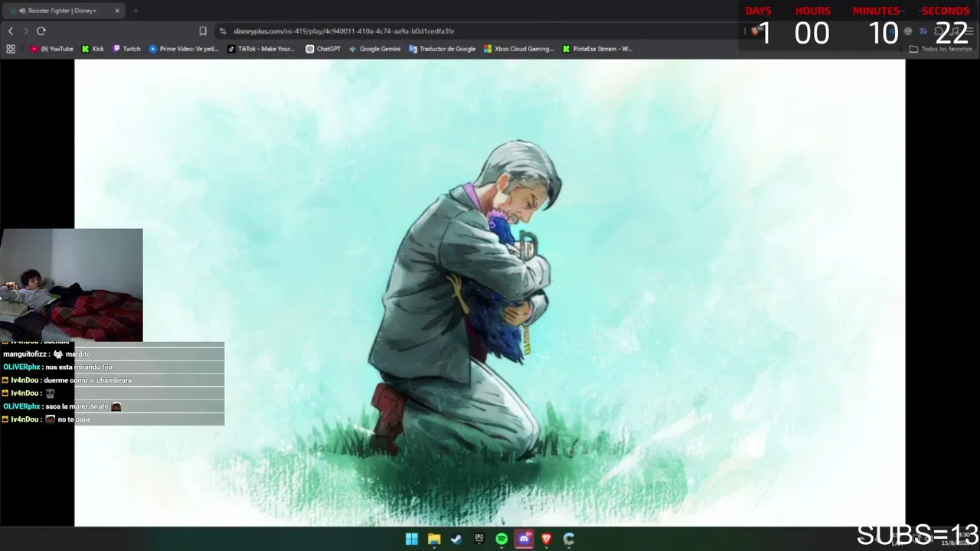Open the Kick bookmark
This screenshot has width=980, height=551.
93,49
